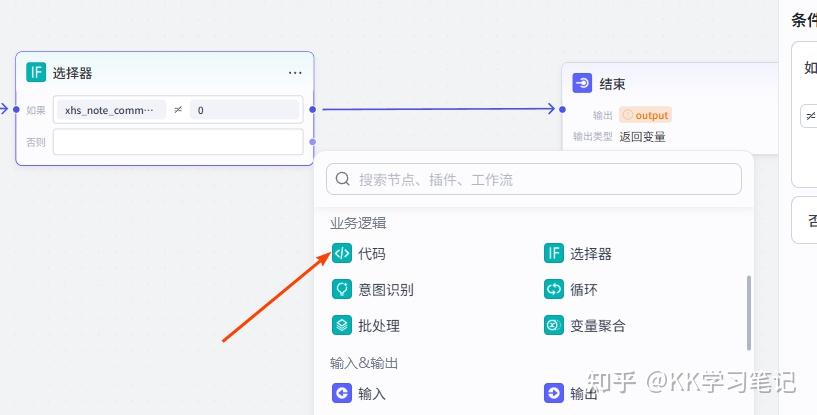This screenshot has height=415, width=817.
Task: Click the 返回变量 output type value
Action: click(x=642, y=137)
